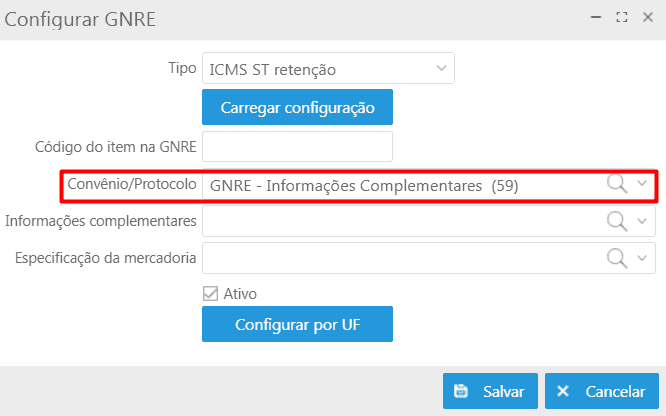666x416 pixels.
Task: Search Informações complementares with magnifier icon
Action: click(x=617, y=221)
